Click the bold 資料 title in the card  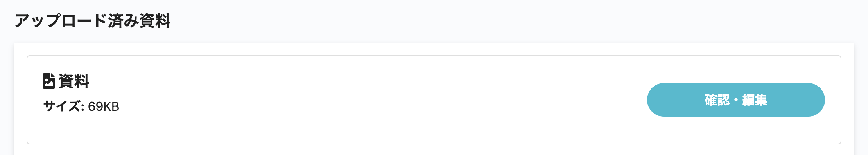pos(74,81)
